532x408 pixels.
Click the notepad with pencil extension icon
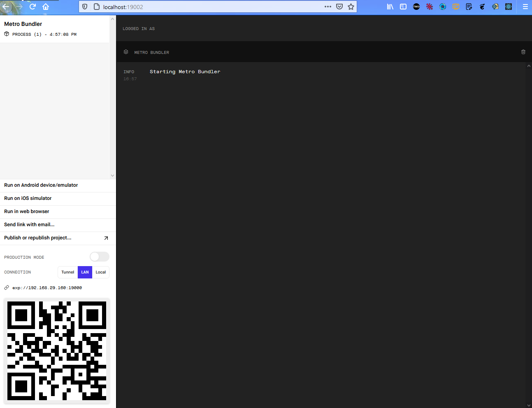click(469, 7)
